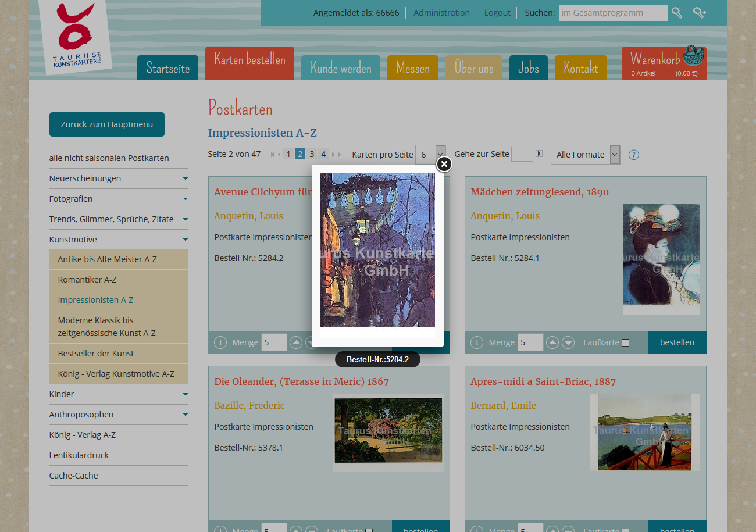Go to next page arrow in pagination
Viewport: 756px width, 532px height.
[333, 155]
